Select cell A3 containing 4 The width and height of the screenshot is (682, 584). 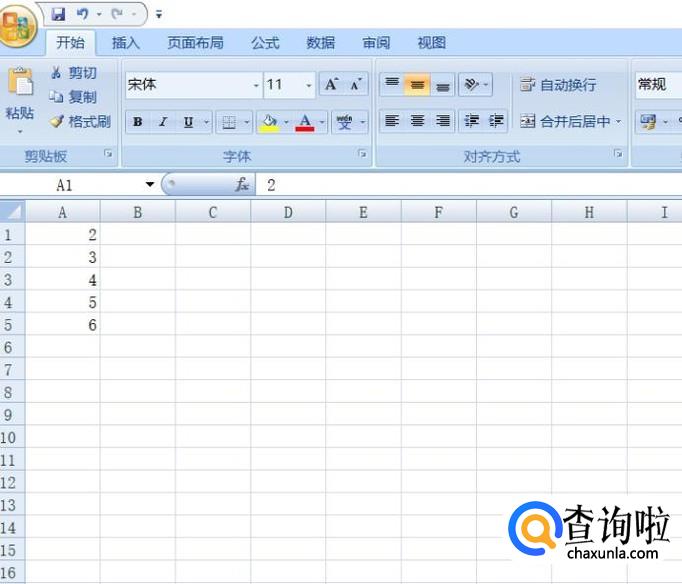[x=63, y=280]
